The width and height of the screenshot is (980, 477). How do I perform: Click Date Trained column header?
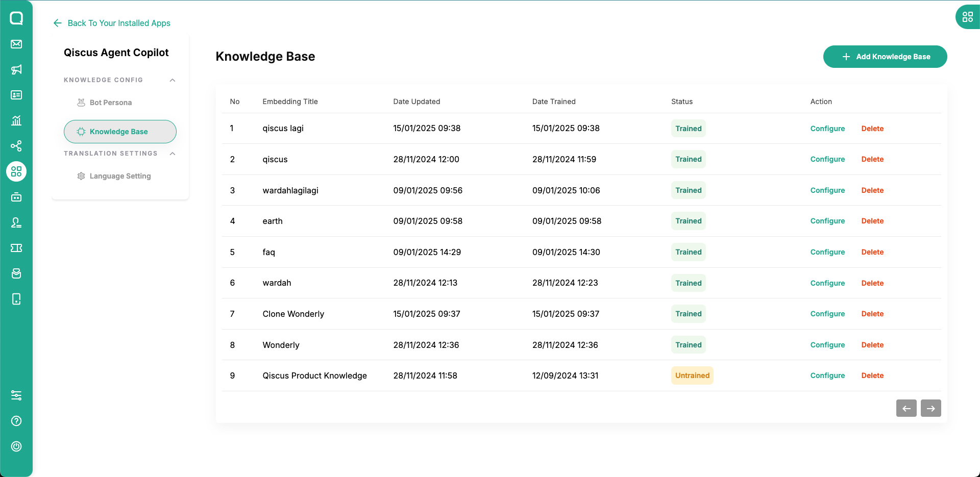coord(554,102)
